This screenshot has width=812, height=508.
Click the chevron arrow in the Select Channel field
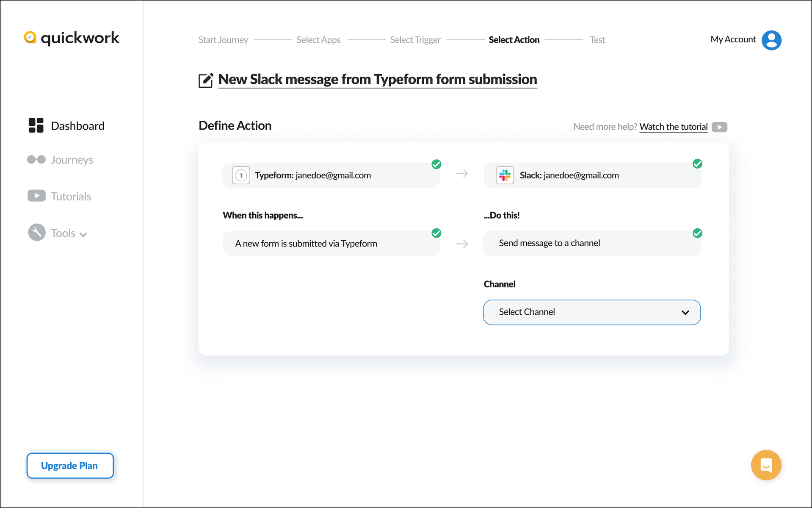pyautogui.click(x=685, y=313)
